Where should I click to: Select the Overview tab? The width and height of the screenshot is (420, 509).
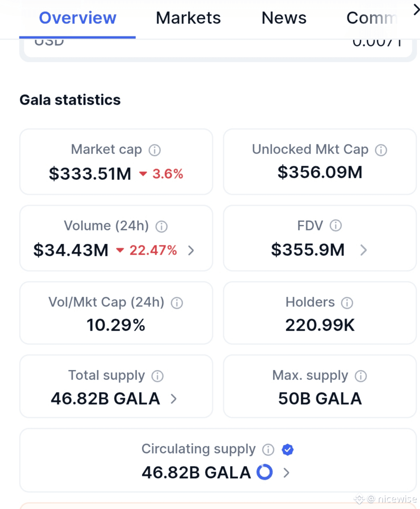[78, 18]
